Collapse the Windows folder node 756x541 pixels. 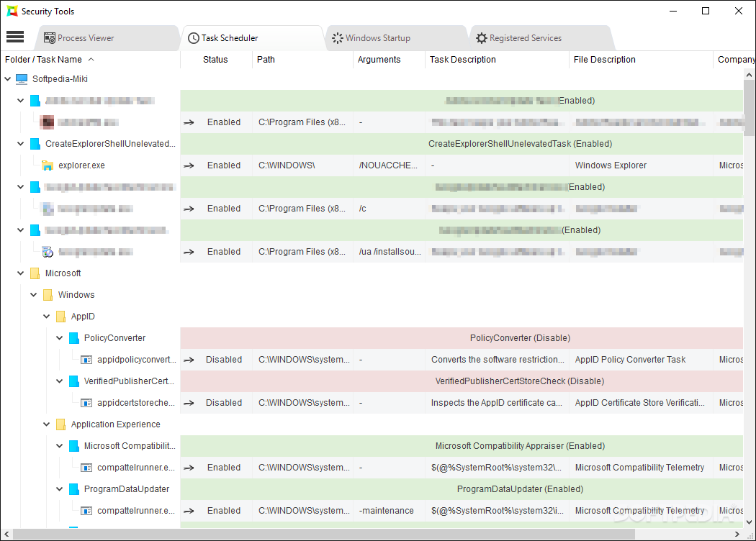33,295
